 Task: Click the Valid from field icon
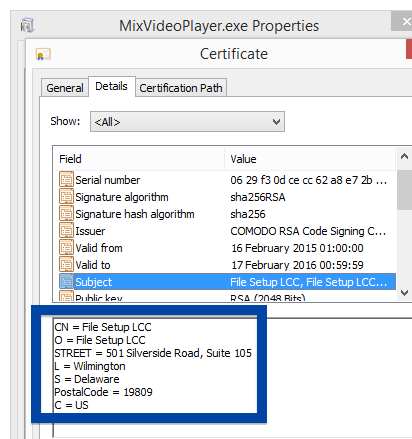(66, 248)
